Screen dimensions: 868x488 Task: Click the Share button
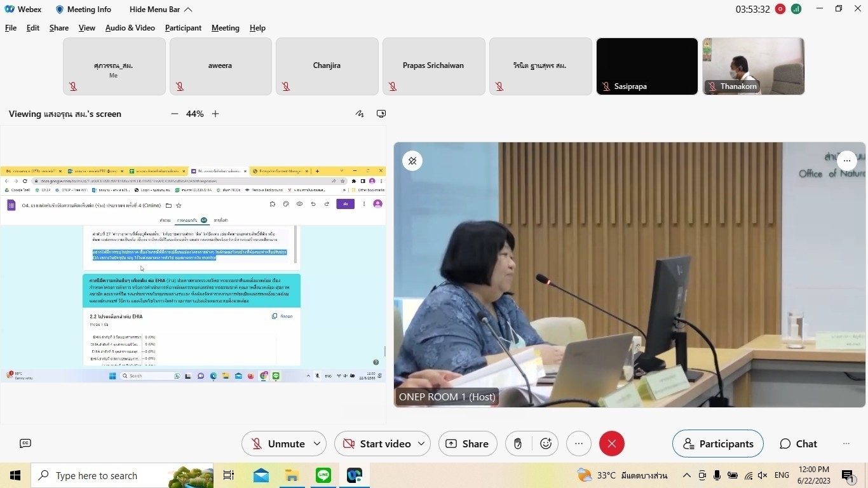pyautogui.click(x=467, y=444)
